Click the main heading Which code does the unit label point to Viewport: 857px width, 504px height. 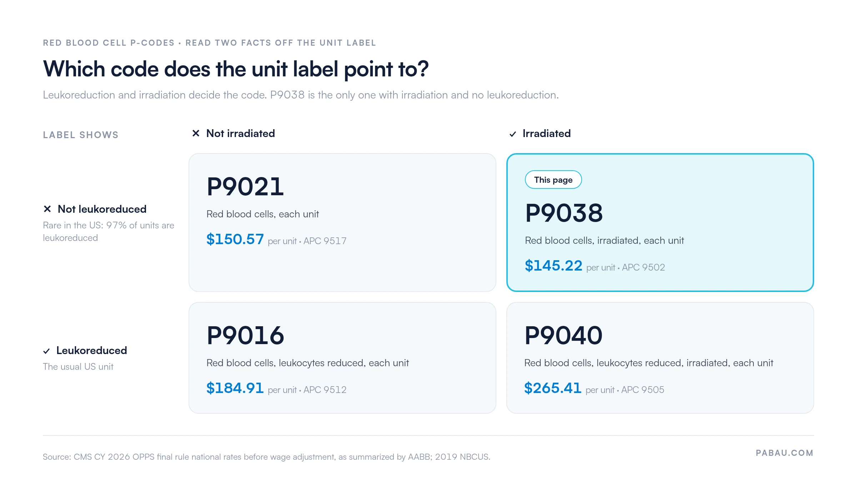pyautogui.click(x=236, y=69)
